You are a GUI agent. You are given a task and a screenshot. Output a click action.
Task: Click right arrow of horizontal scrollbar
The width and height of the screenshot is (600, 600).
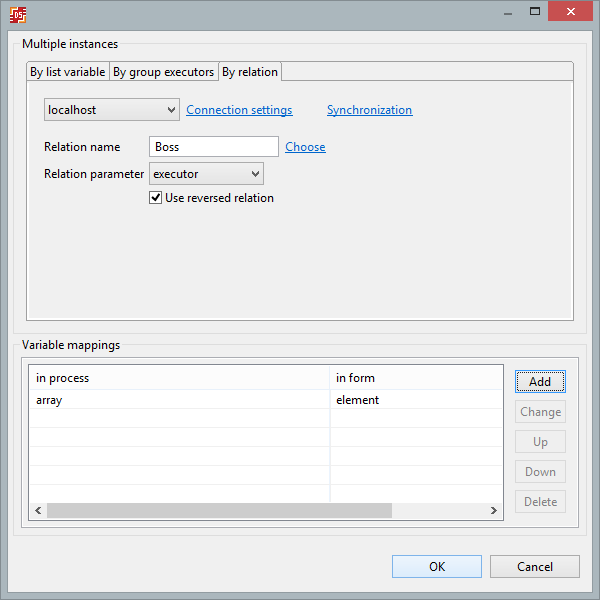click(493, 510)
